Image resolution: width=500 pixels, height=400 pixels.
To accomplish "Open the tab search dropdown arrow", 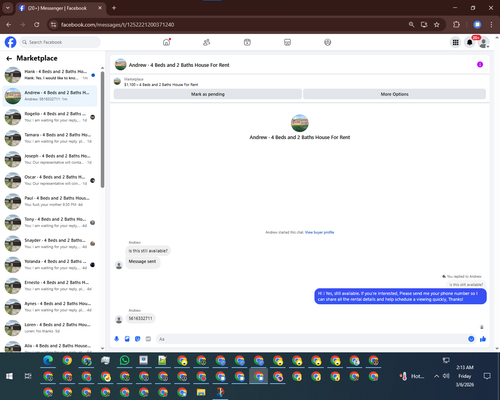I will (7, 8).
